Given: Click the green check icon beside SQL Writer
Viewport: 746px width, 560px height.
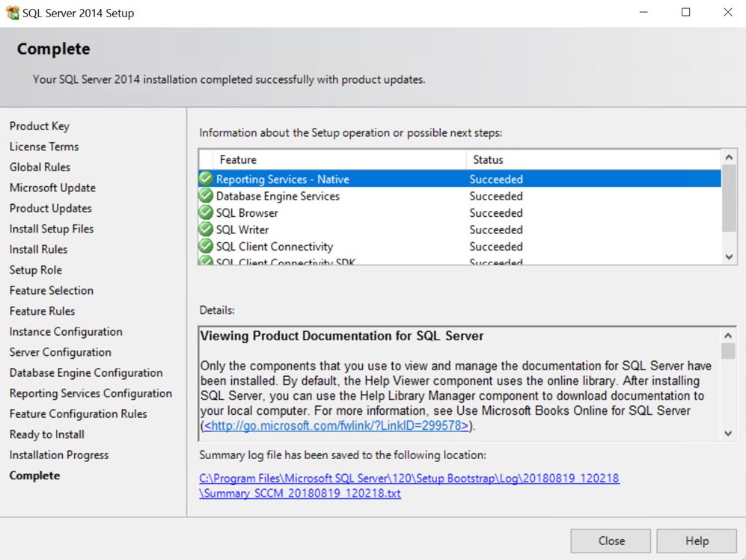Looking at the screenshot, I should tap(206, 230).
